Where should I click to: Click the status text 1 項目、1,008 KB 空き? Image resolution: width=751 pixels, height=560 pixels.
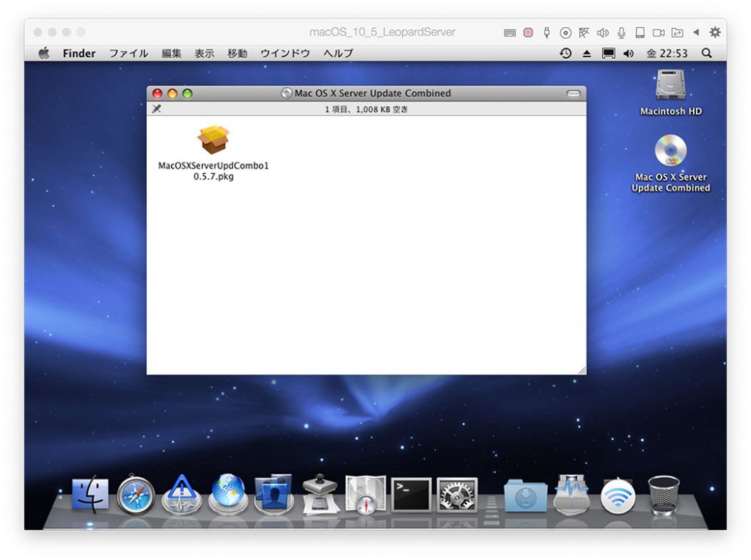pos(367,109)
